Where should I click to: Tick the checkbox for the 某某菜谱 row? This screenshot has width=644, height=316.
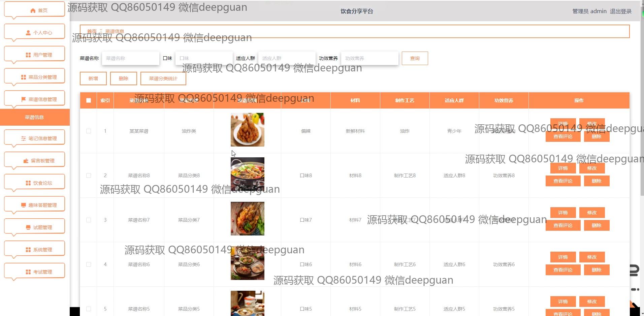pyautogui.click(x=89, y=131)
